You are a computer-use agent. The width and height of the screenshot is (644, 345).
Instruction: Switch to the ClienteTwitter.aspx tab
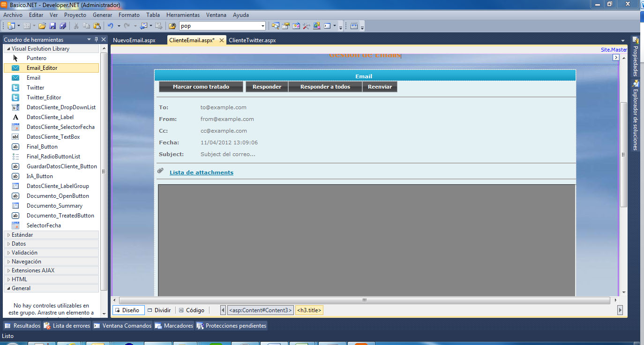coord(252,40)
